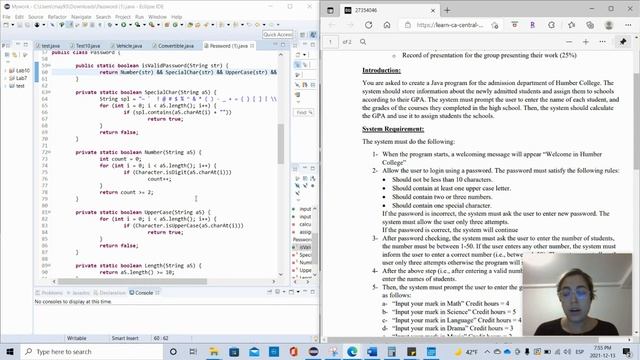Click the Quick Access search field
Image resolution: width=640 pixels, height=360 pixels.
(278, 35)
